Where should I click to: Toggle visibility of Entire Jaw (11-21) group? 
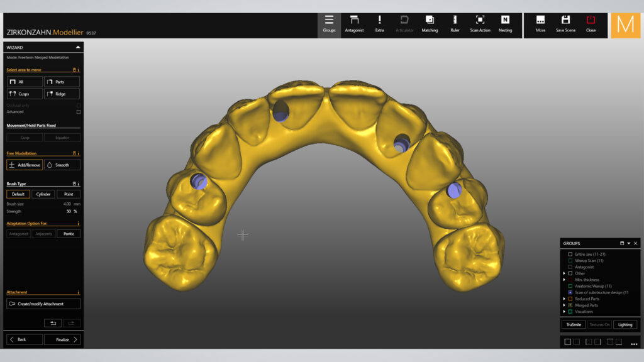(x=570, y=254)
